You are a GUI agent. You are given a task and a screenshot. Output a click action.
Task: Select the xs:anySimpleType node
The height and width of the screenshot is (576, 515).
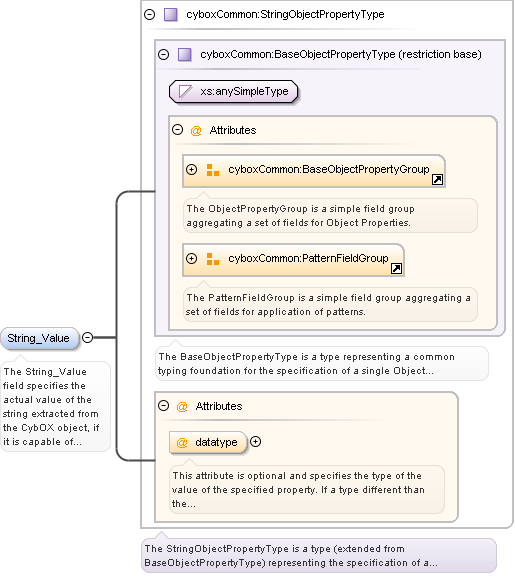(x=233, y=91)
